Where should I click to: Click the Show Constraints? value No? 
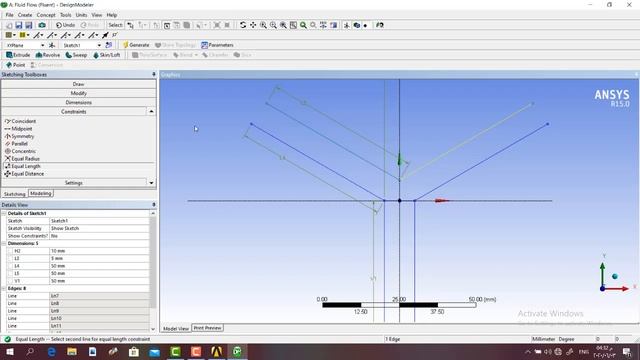coord(99,236)
